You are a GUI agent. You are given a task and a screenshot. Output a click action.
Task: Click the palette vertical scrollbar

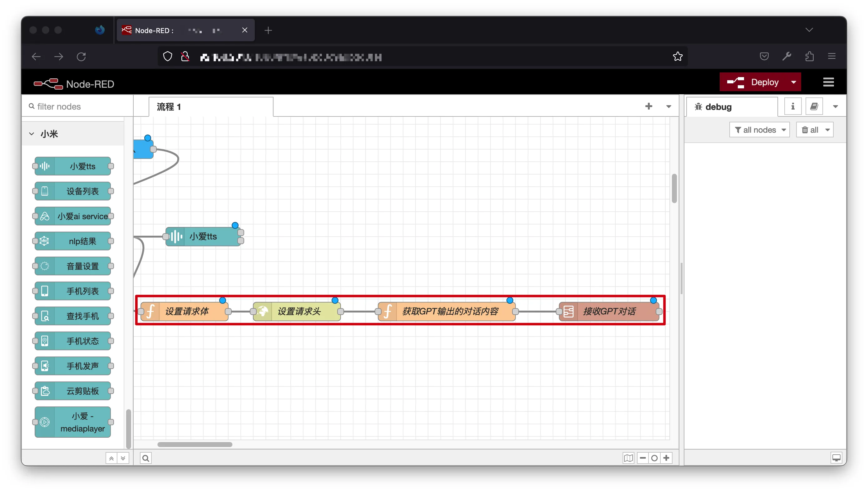pos(128,429)
